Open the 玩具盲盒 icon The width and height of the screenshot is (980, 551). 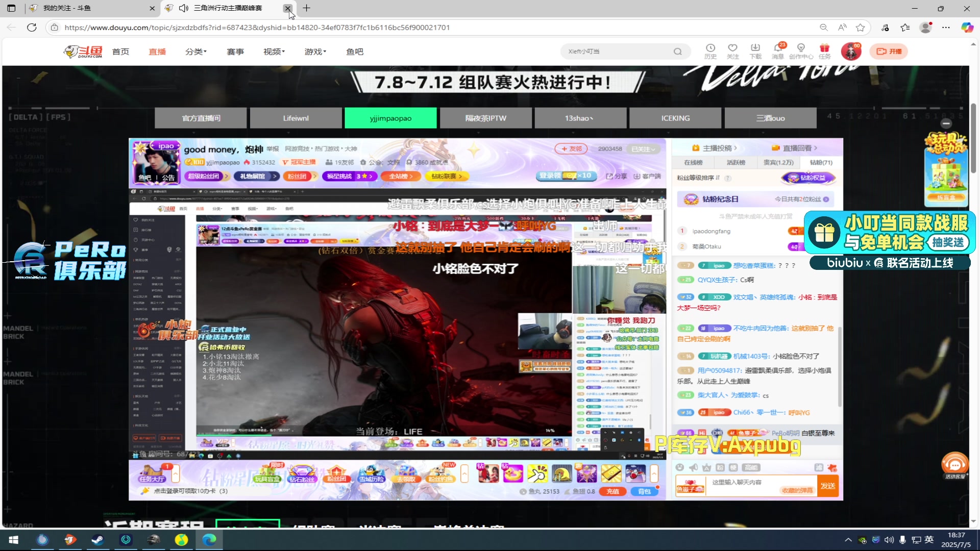coord(267,473)
